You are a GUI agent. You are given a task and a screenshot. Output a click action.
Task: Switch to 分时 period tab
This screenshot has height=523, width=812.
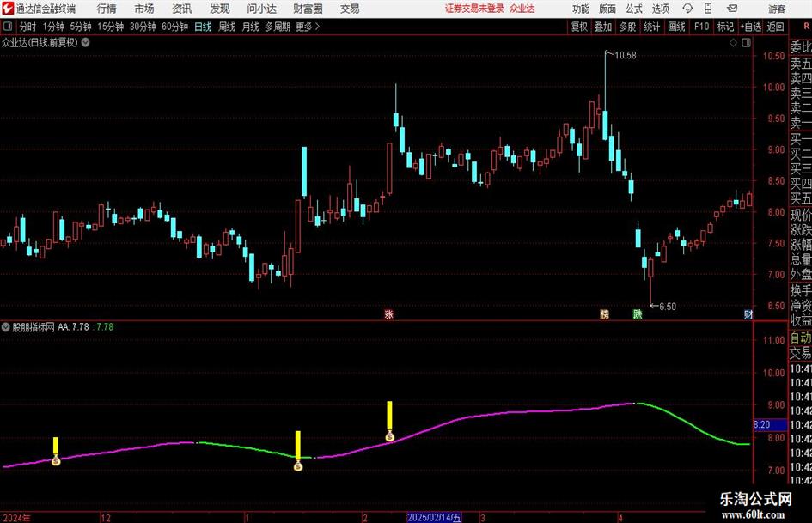pyautogui.click(x=27, y=27)
